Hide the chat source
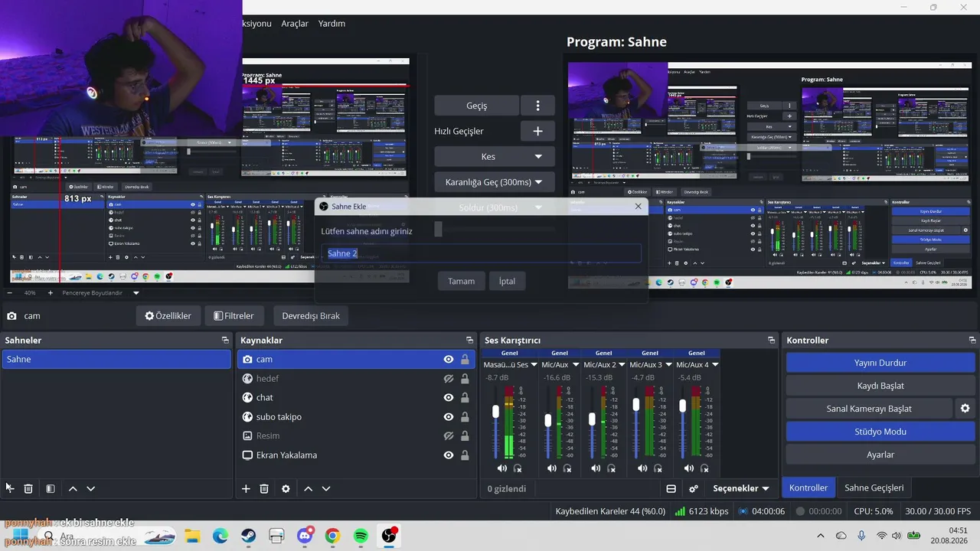The width and height of the screenshot is (980, 551). point(449,398)
